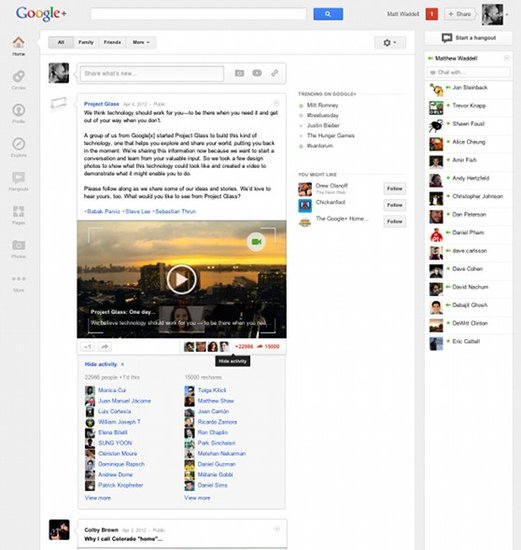
Task: Select the Friends stream tab
Action: click(112, 42)
